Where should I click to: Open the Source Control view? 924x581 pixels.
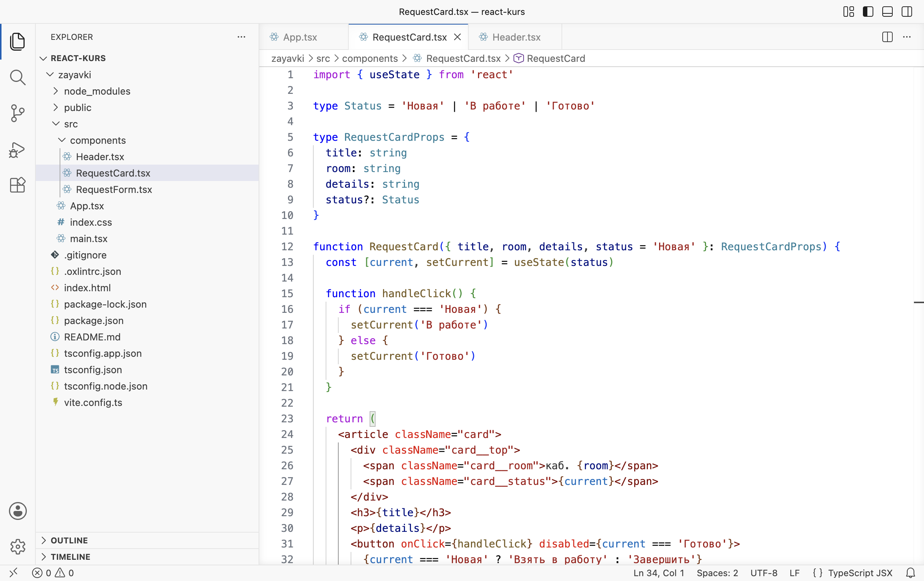18,113
